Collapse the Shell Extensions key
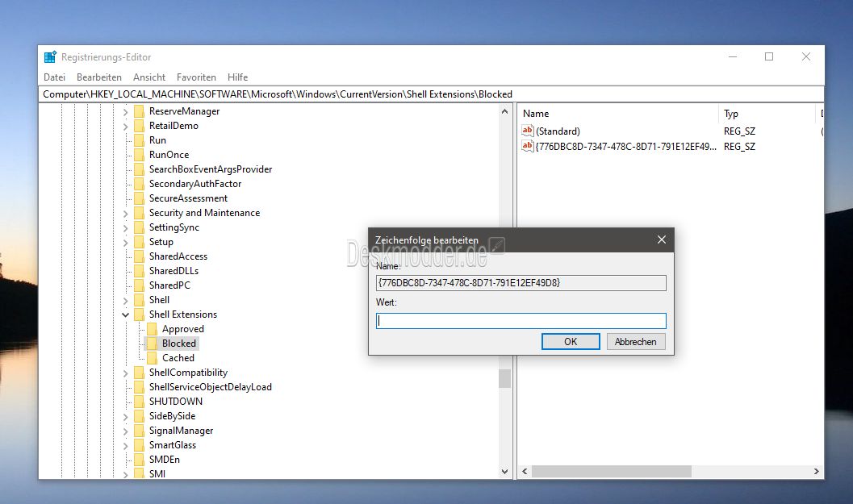The height and width of the screenshot is (504, 853). [x=126, y=314]
